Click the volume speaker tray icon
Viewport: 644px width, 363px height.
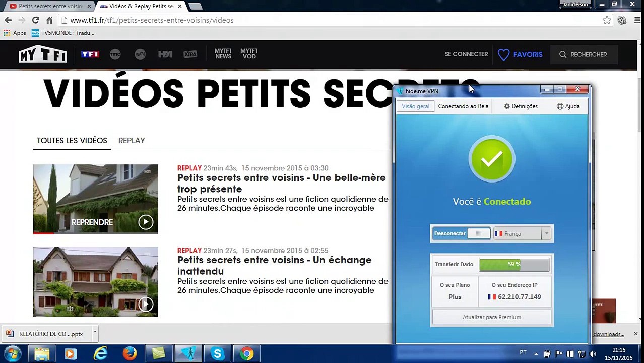click(x=593, y=354)
